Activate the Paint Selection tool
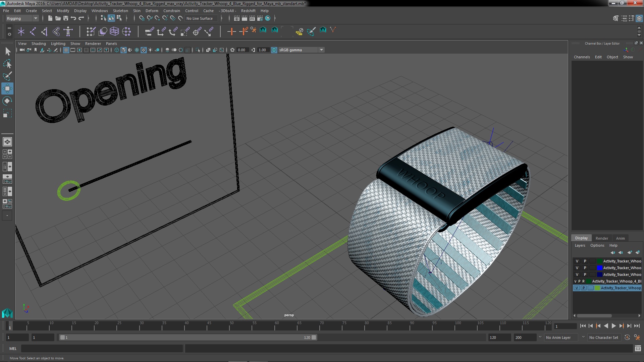Viewport: 644px width, 362px height. 7,76
